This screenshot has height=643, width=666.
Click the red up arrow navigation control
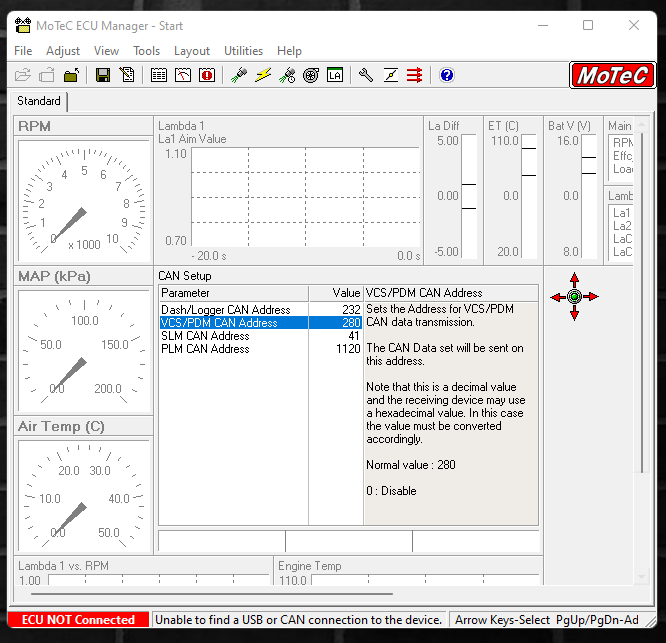click(574, 279)
